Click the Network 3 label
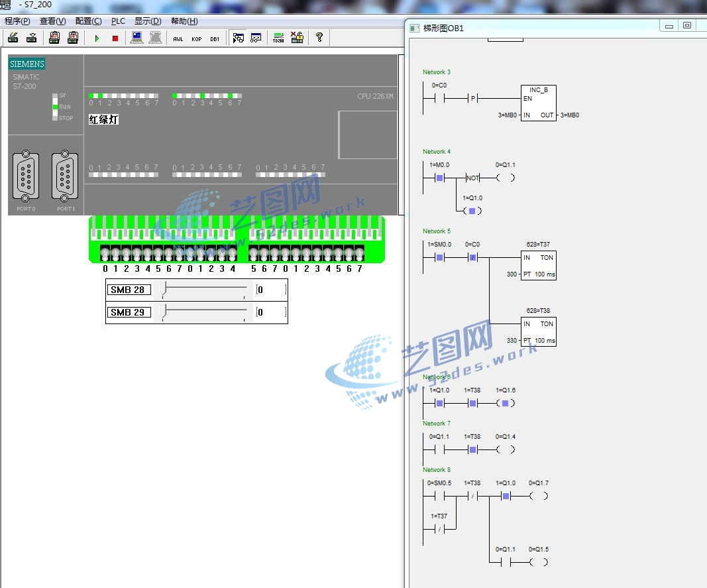 (437, 72)
